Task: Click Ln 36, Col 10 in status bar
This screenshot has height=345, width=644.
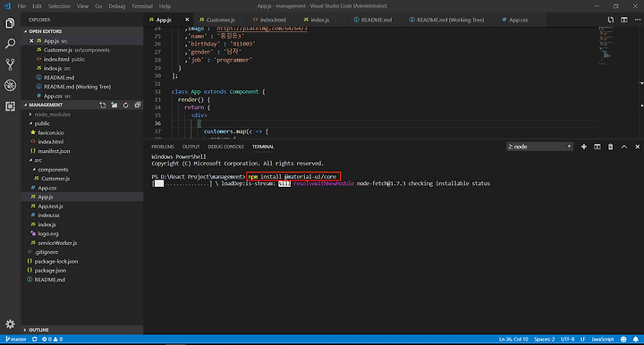Action: 513,340
